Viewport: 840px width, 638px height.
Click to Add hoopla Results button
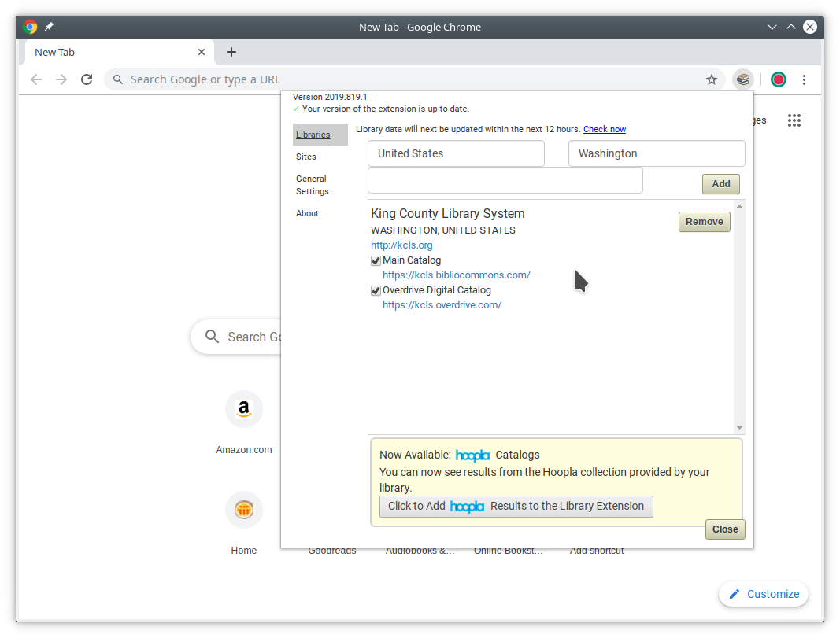pos(516,507)
